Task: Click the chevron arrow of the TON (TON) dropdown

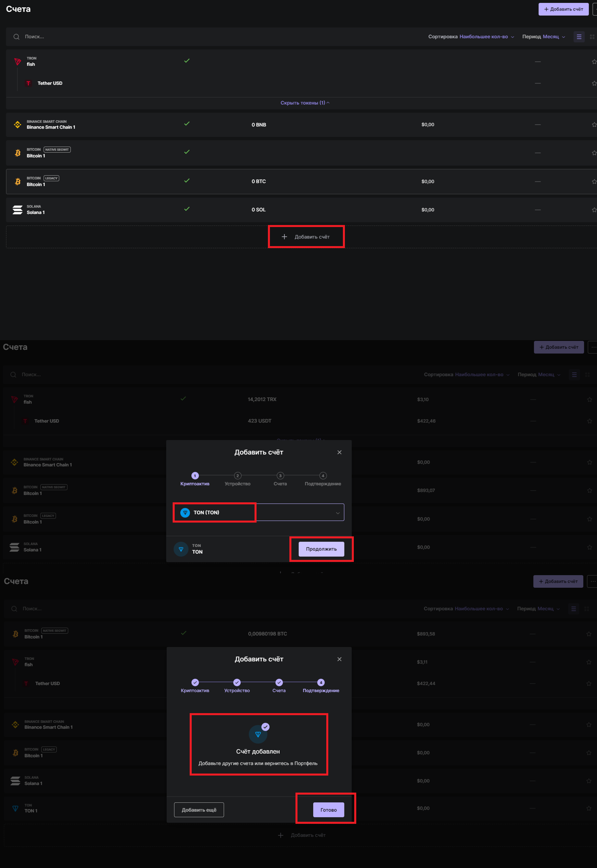Action: (x=338, y=513)
